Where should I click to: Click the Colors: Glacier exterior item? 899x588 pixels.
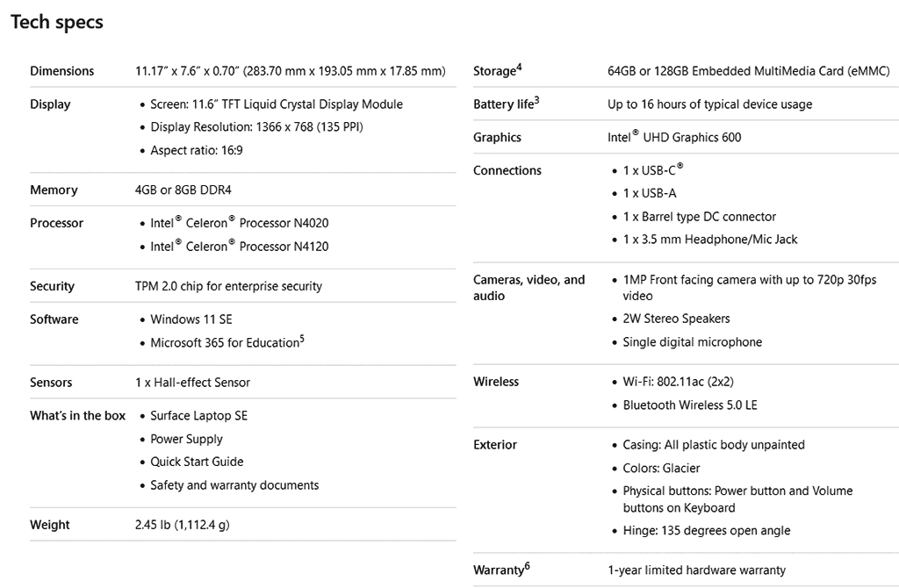click(x=661, y=469)
